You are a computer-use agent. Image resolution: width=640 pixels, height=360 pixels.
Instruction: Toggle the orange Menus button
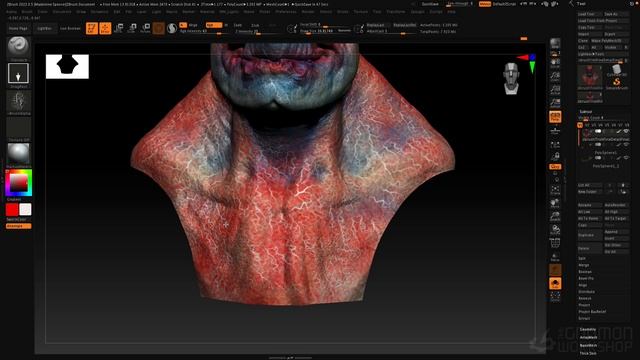(485, 4)
